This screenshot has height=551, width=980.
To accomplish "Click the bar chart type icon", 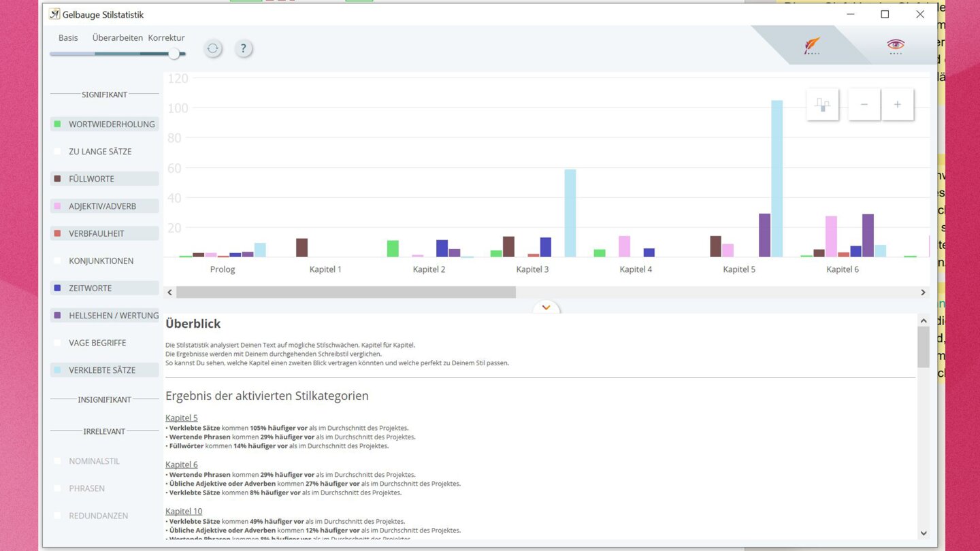I will (822, 105).
